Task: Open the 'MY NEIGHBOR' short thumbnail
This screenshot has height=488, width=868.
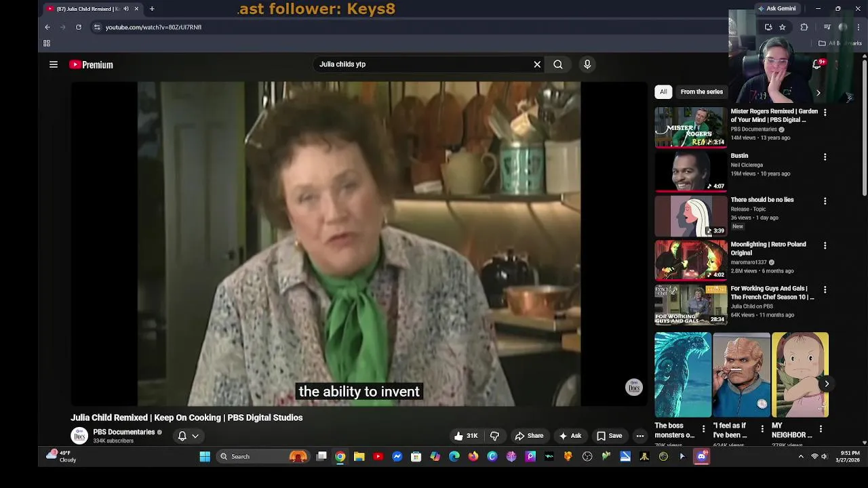Action: 800,374
